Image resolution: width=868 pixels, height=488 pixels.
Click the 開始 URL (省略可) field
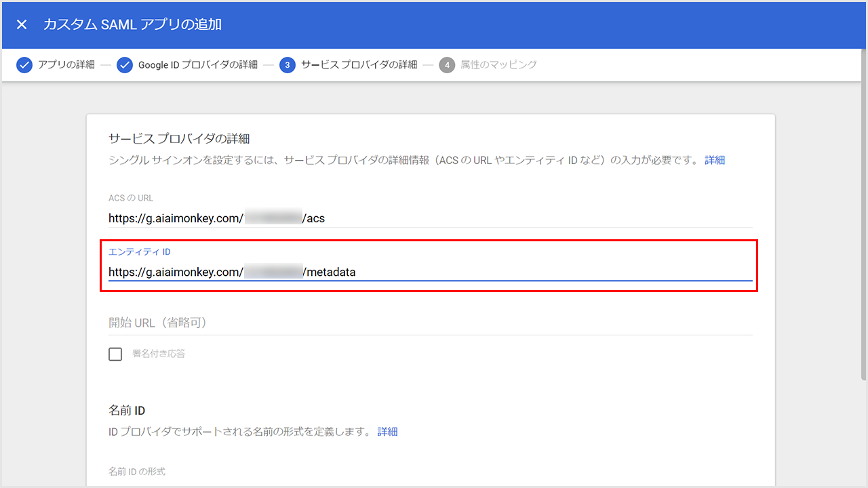431,323
